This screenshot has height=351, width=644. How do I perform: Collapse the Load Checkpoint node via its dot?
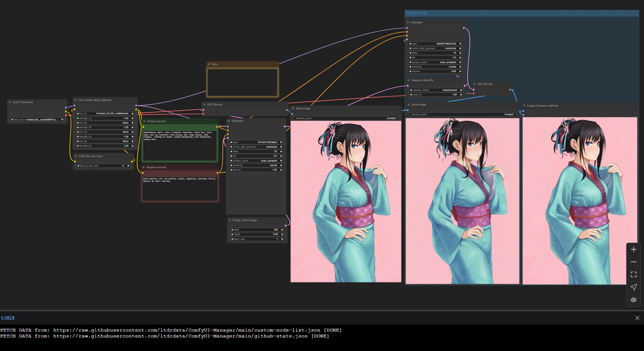10,102
